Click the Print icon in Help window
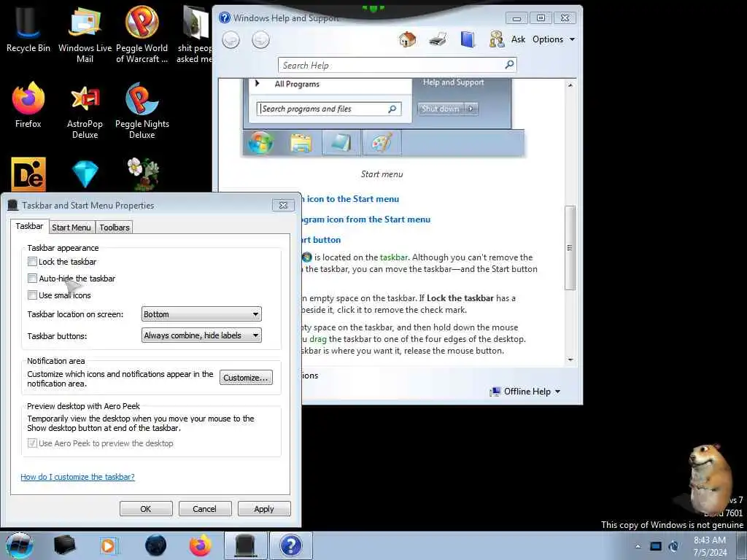Image resolution: width=747 pixels, height=560 pixels. (438, 39)
